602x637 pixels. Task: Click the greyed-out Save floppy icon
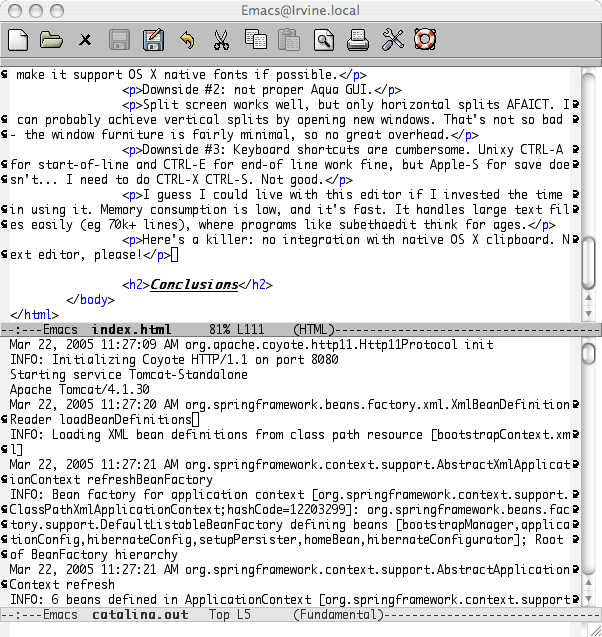119,40
